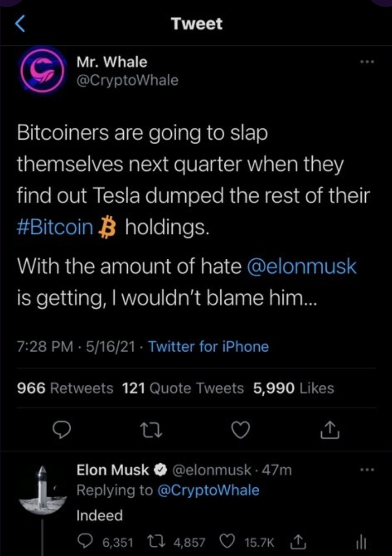Open Mr. Whale's profile picture
392x556 pixels.
click(43, 70)
